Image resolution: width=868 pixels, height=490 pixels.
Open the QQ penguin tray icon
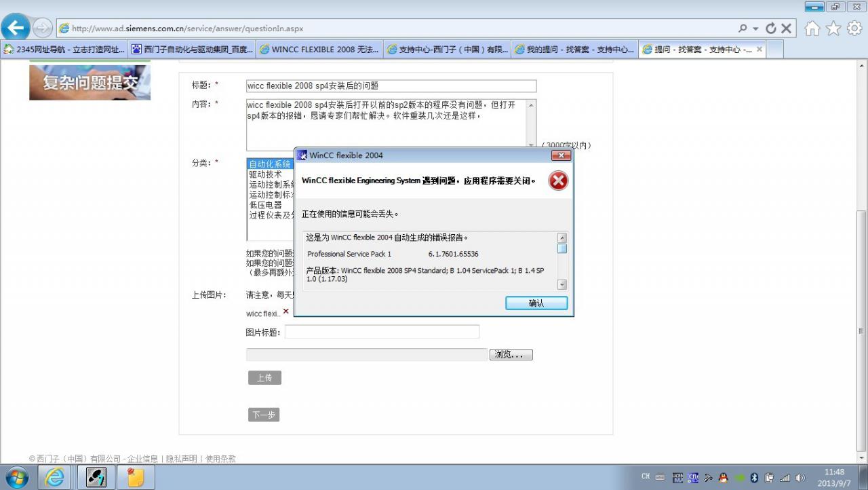click(x=724, y=478)
